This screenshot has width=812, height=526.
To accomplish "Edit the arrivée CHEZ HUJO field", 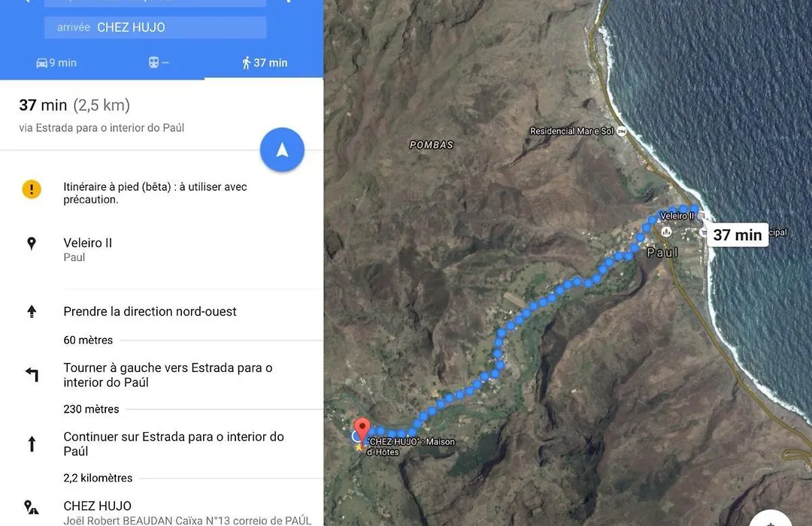I will 156,28.
